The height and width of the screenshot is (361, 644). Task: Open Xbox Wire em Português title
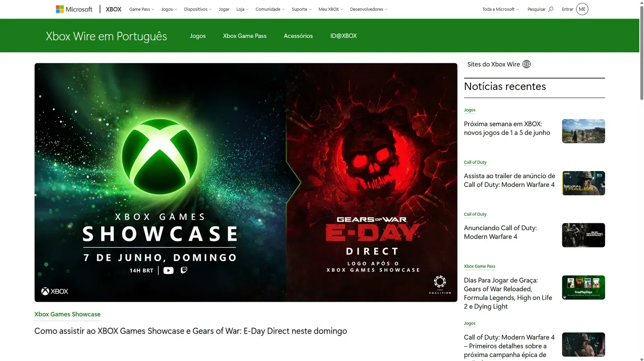coord(106,36)
